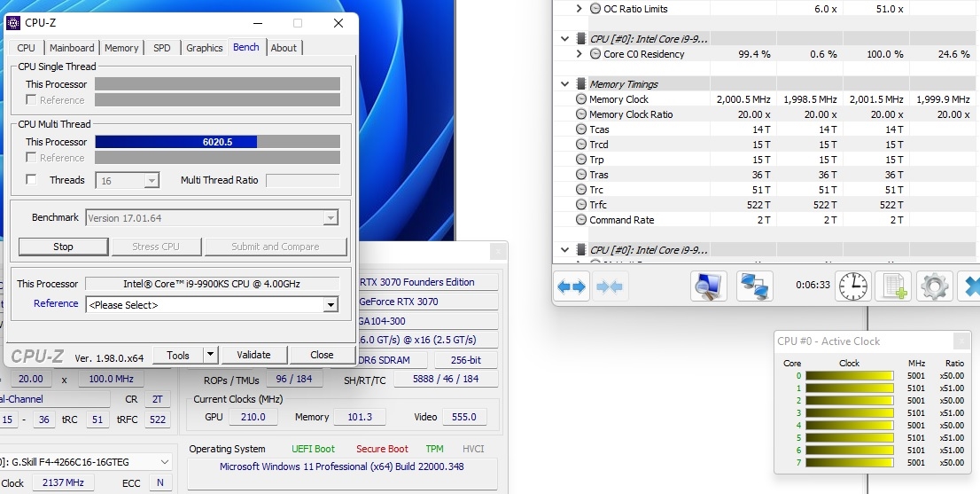This screenshot has width=980, height=494.
Task: Click the GPU clock 210.0 field in GPU-Z
Action: [x=253, y=417]
